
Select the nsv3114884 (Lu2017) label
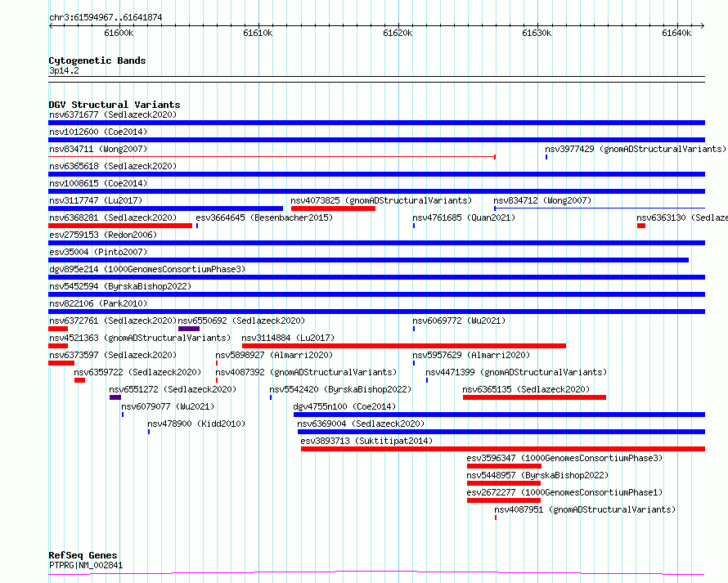pyautogui.click(x=288, y=338)
